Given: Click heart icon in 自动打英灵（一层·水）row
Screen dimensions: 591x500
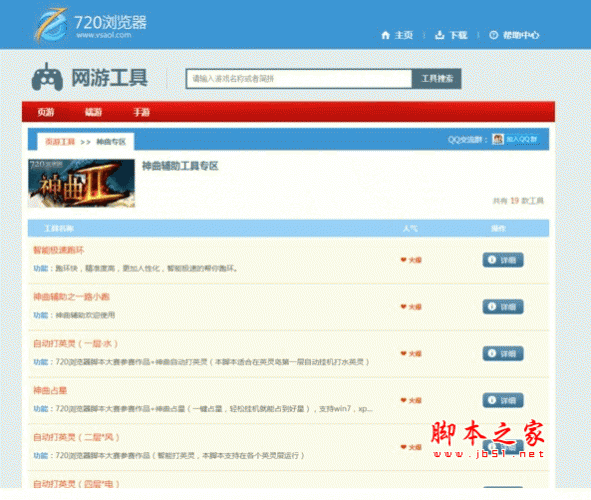Looking at the screenshot, I should pyautogui.click(x=403, y=353).
